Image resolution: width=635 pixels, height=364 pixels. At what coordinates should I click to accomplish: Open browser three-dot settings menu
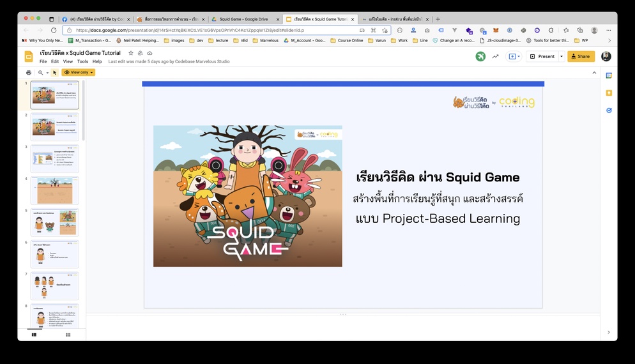click(608, 30)
